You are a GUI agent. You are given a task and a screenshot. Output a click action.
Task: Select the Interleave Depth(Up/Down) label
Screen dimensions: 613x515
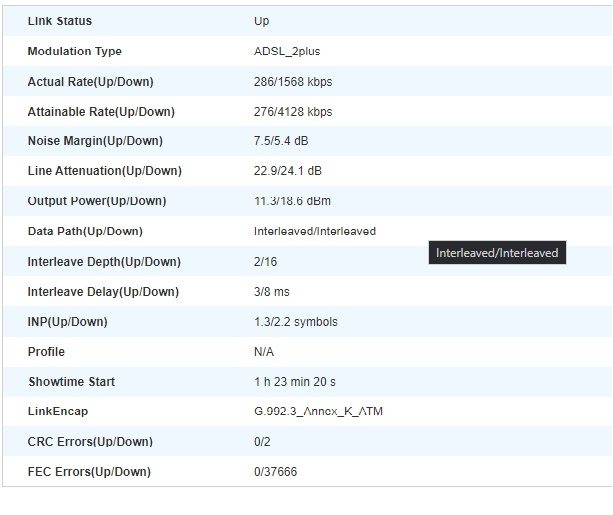pyautogui.click(x=104, y=262)
